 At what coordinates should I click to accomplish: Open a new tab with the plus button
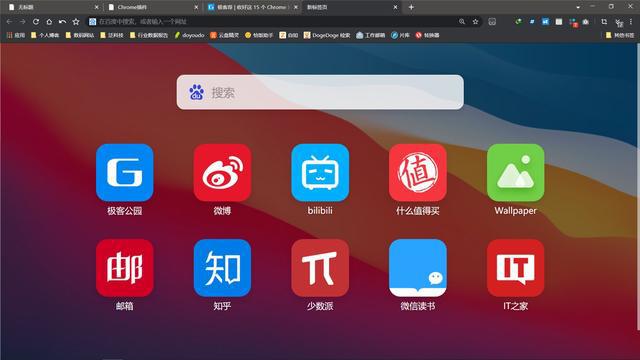[x=411, y=7]
